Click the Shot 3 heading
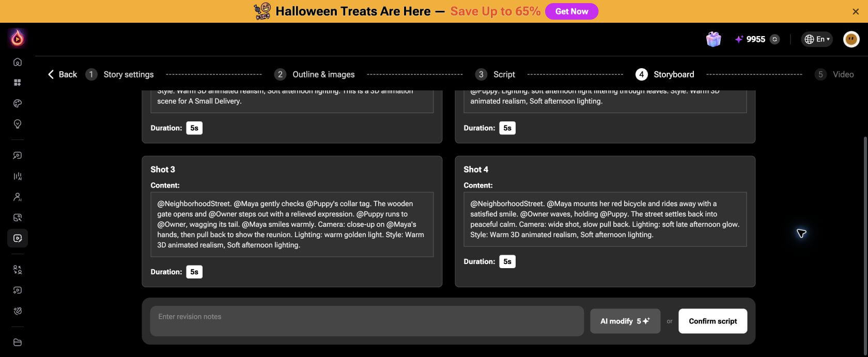Screen dimensions: 868x357 tap(163, 169)
